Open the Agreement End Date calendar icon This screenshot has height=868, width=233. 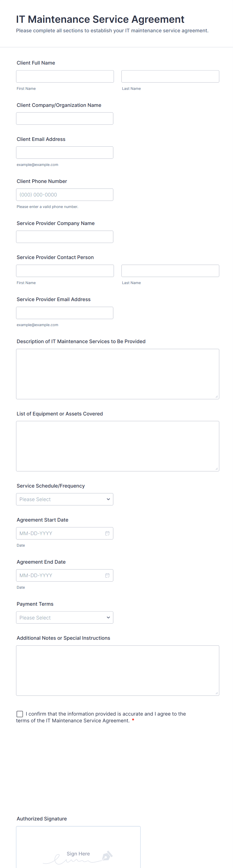107,575
